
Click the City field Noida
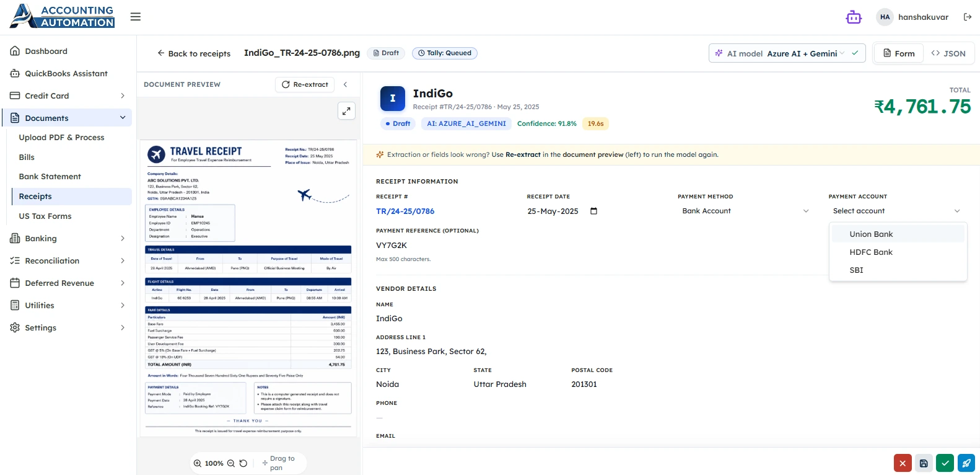(419, 384)
